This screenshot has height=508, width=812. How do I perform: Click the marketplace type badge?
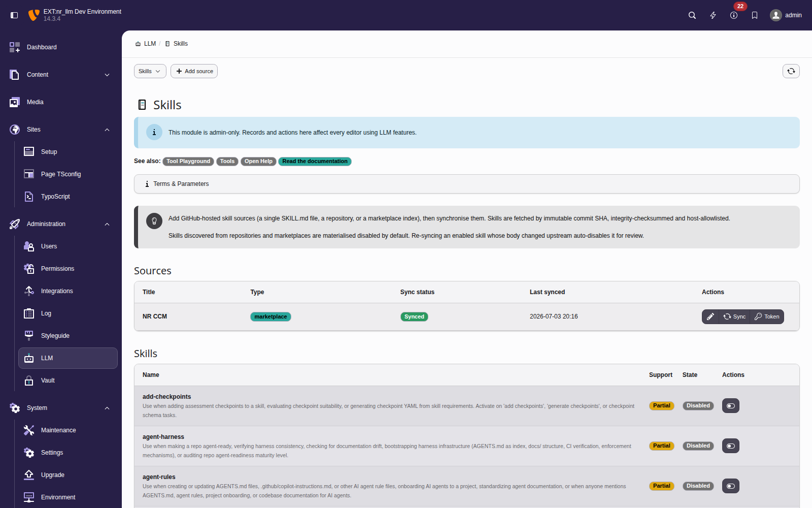[x=270, y=316]
